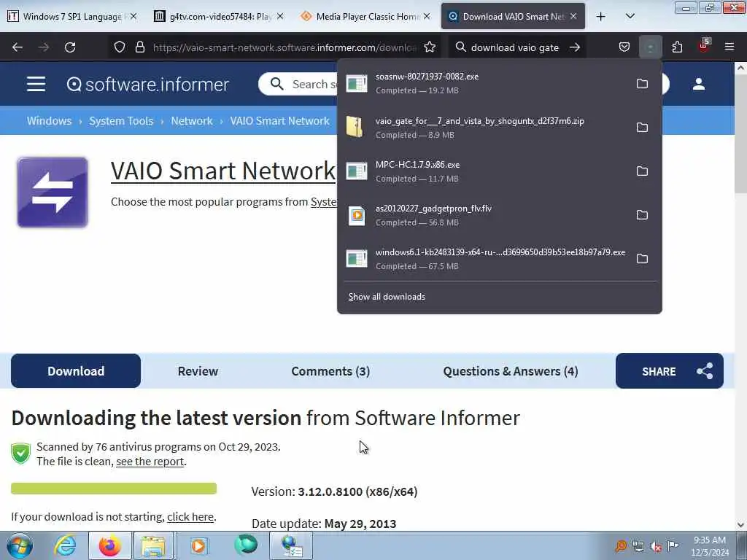
Task: Click the download progress bar
Action: [x=114, y=489]
